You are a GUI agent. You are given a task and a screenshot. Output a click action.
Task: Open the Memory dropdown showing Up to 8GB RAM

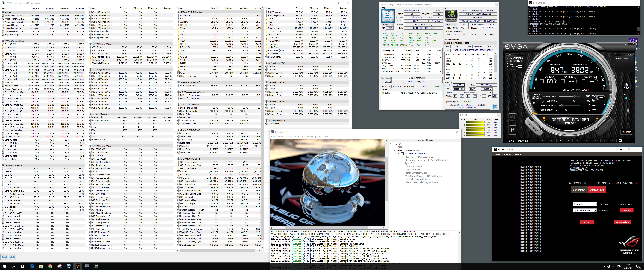point(585,210)
